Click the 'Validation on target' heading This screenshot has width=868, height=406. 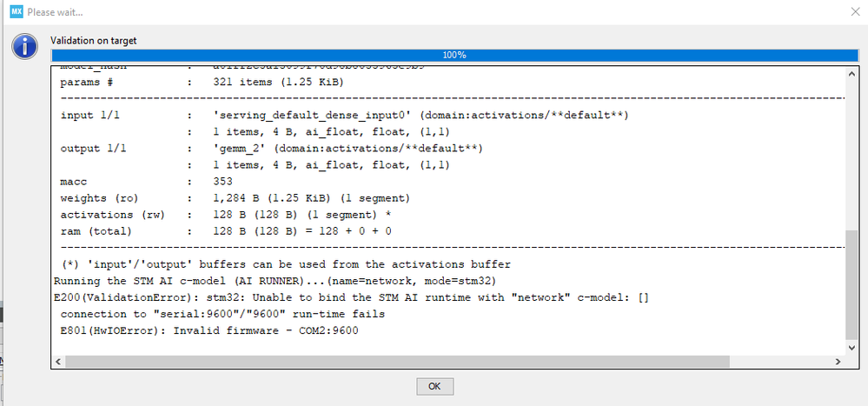click(x=93, y=41)
